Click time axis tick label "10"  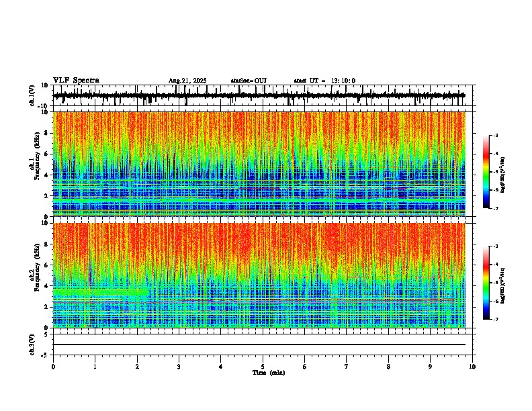pyautogui.click(x=472, y=367)
